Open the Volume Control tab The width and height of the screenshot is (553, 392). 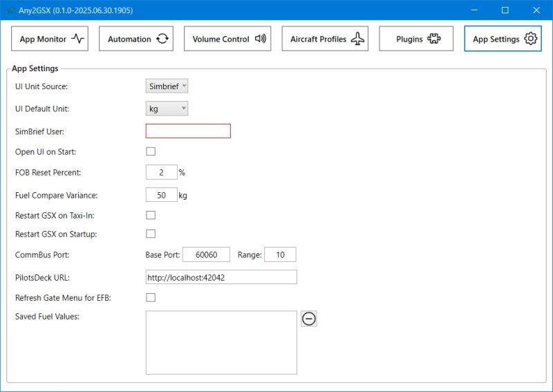pyautogui.click(x=227, y=39)
